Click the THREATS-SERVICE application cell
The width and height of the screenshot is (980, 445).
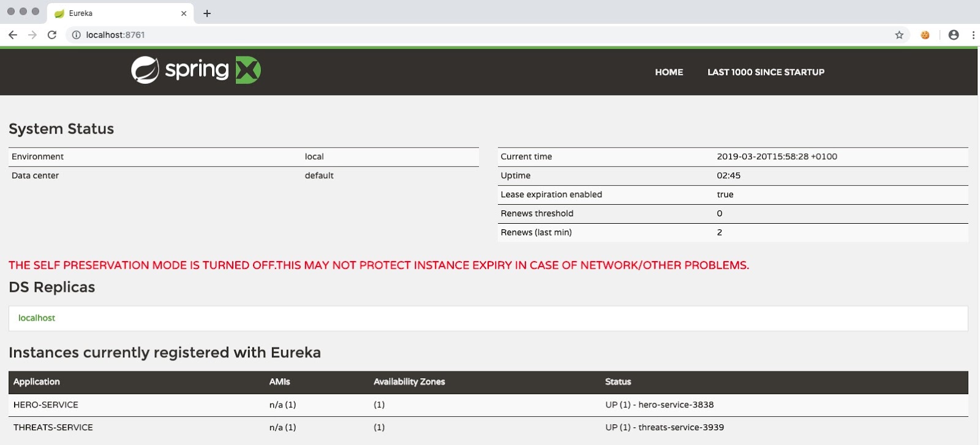pyautogui.click(x=53, y=428)
